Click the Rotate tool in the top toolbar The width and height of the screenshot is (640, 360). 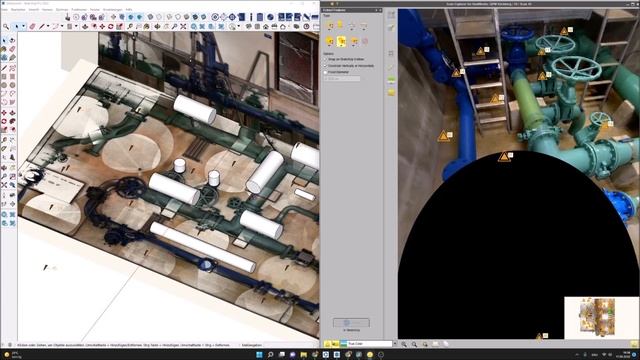(111, 26)
